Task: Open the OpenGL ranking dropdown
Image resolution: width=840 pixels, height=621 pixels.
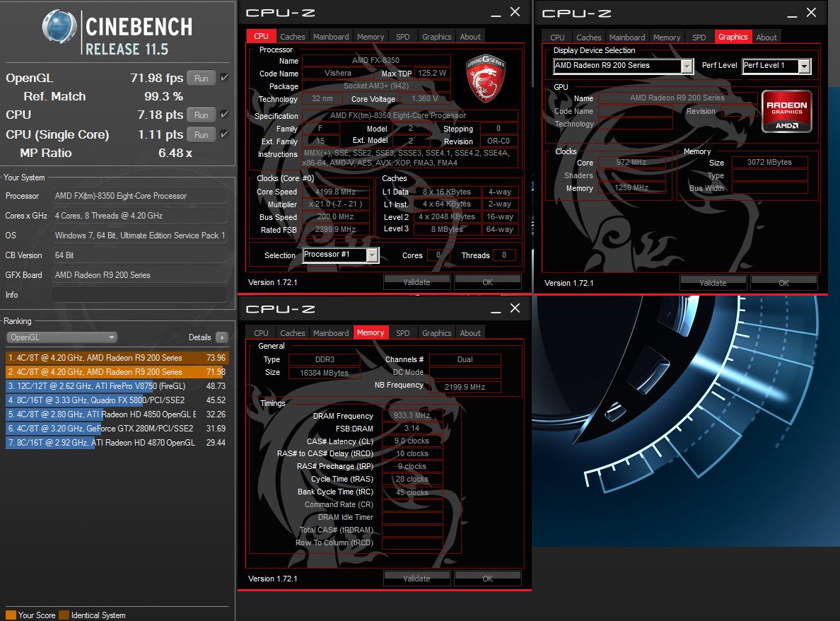Action: pos(62,337)
